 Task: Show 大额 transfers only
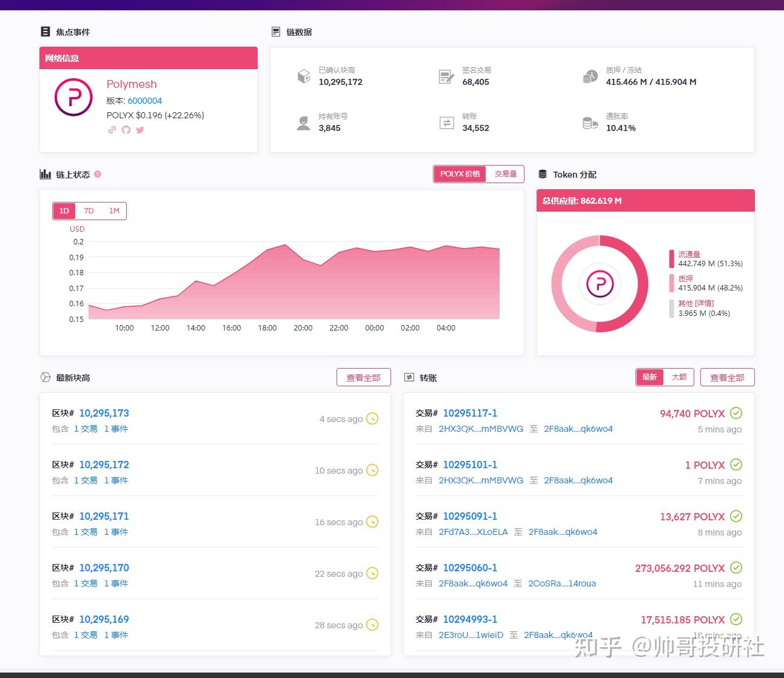click(x=679, y=377)
